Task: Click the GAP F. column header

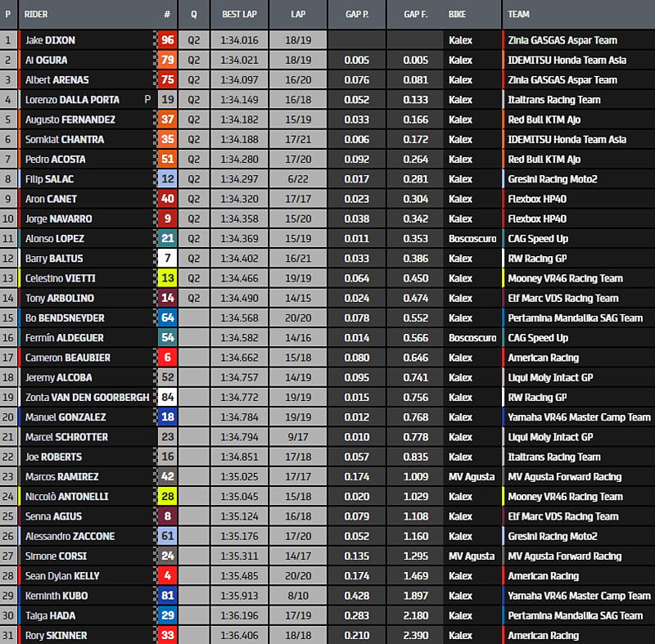Action: click(414, 15)
